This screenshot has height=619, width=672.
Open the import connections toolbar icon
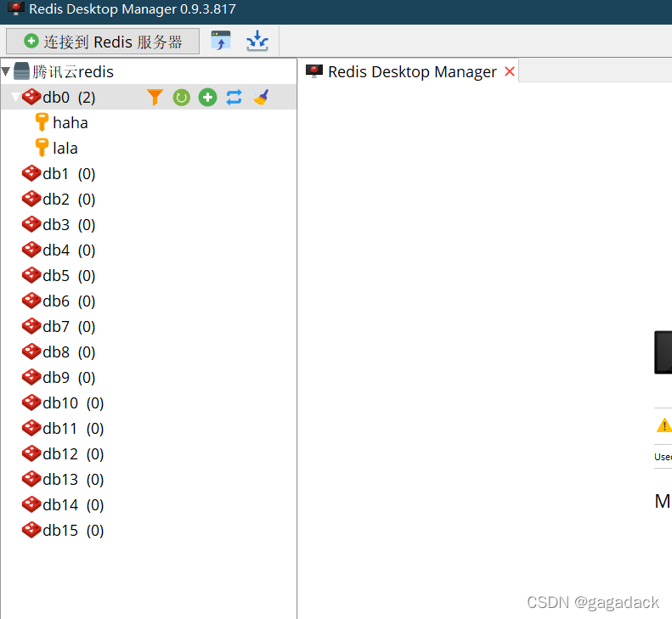[221, 41]
